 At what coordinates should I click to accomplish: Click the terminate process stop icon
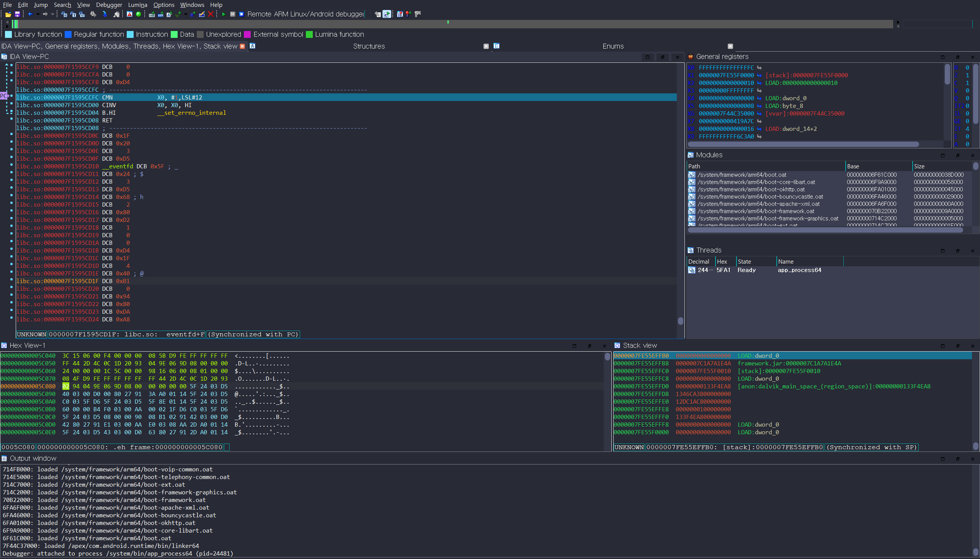pos(242,14)
